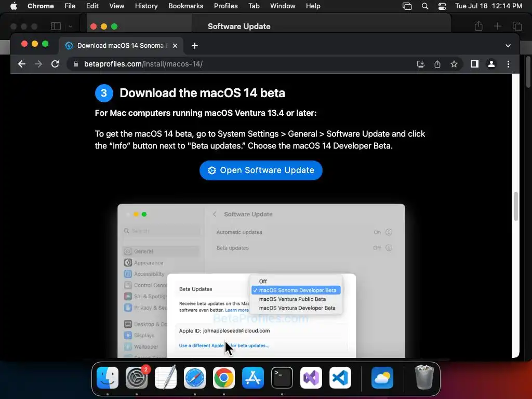
Task: Open a new Chrome tab with plus button
Action: point(195,46)
